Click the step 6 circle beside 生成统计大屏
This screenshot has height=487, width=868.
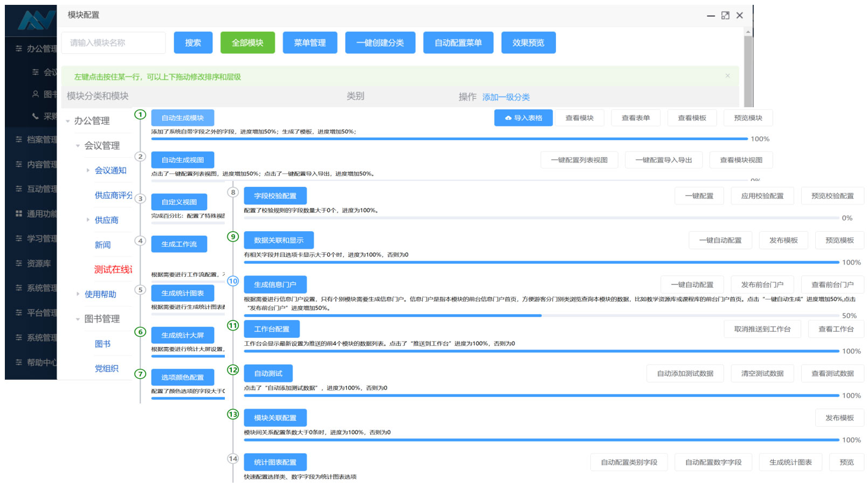pos(140,332)
